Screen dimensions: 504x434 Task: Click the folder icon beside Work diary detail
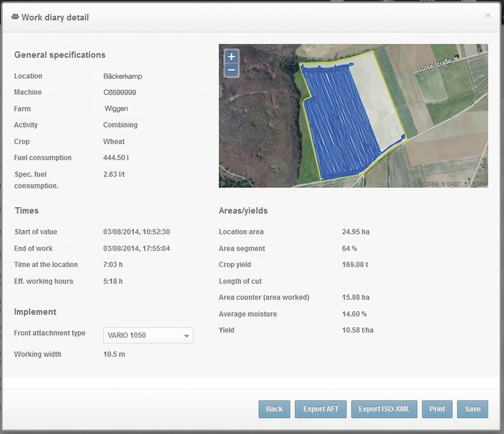click(15, 17)
